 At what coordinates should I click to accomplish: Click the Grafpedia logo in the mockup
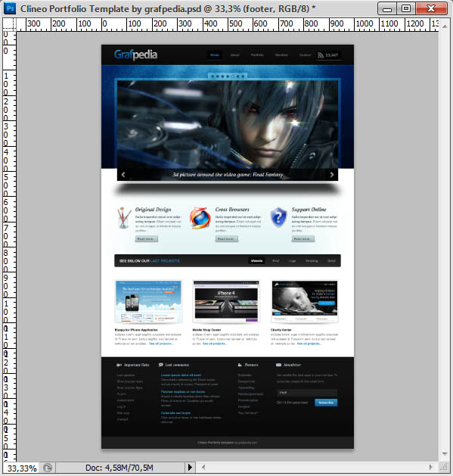click(x=135, y=55)
